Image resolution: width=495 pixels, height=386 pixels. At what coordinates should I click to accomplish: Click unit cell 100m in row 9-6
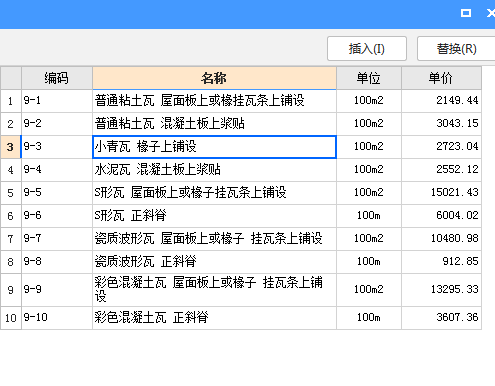tap(369, 216)
